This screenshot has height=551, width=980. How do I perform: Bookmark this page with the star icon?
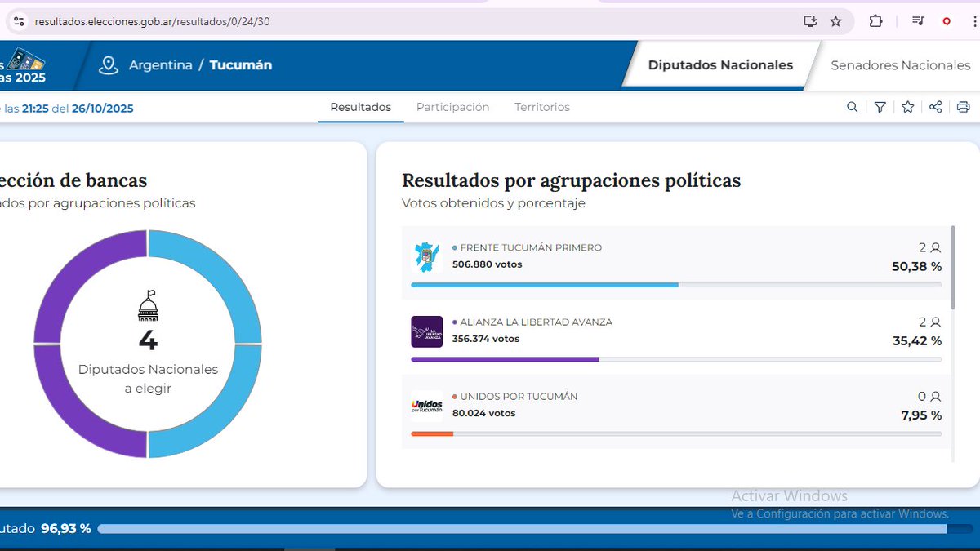click(836, 21)
